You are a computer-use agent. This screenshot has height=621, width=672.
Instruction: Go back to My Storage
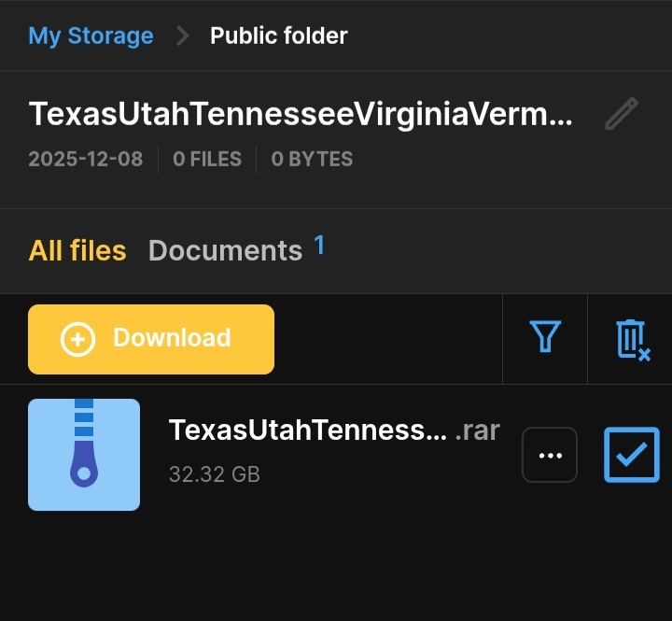(91, 36)
